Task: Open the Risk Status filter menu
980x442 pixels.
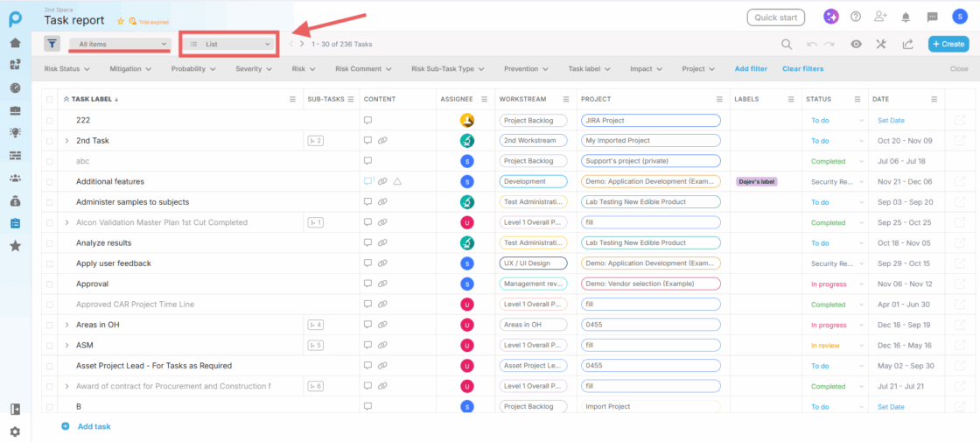Action: [x=68, y=68]
